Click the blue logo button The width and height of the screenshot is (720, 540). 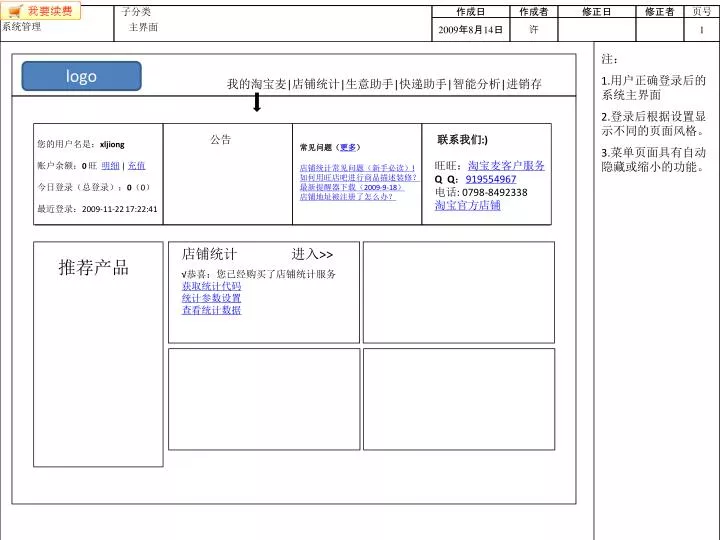(x=82, y=76)
